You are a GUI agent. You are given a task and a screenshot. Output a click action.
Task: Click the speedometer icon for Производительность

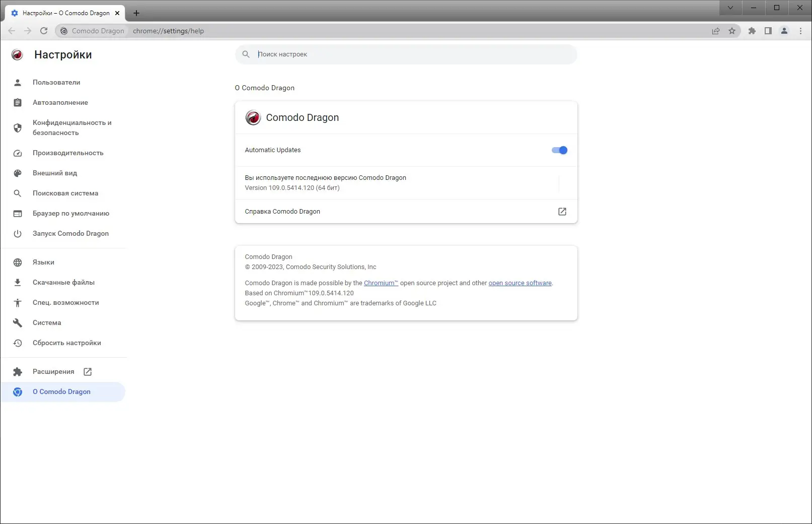18,153
